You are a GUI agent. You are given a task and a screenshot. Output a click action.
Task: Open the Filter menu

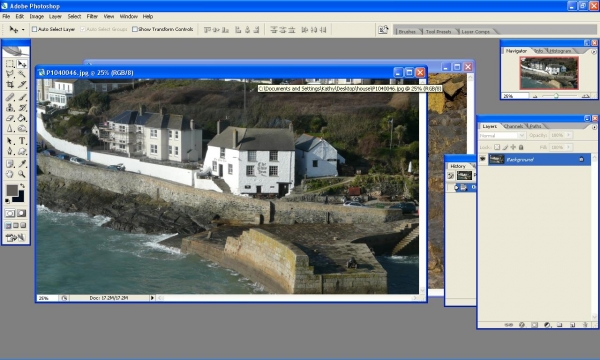tap(92, 16)
